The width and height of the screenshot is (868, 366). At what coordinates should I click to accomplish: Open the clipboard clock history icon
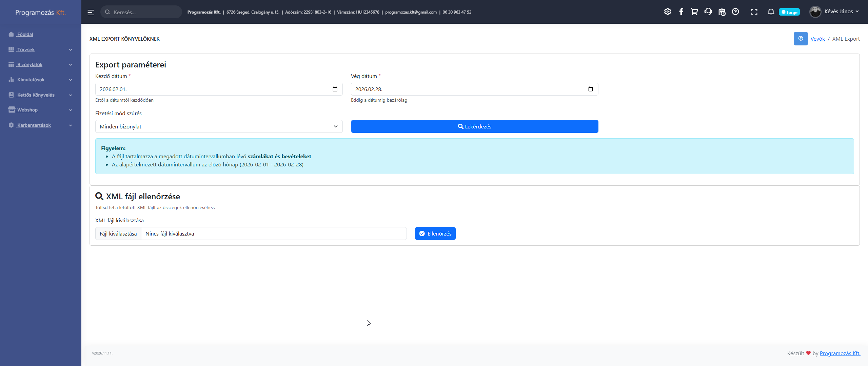coord(722,12)
